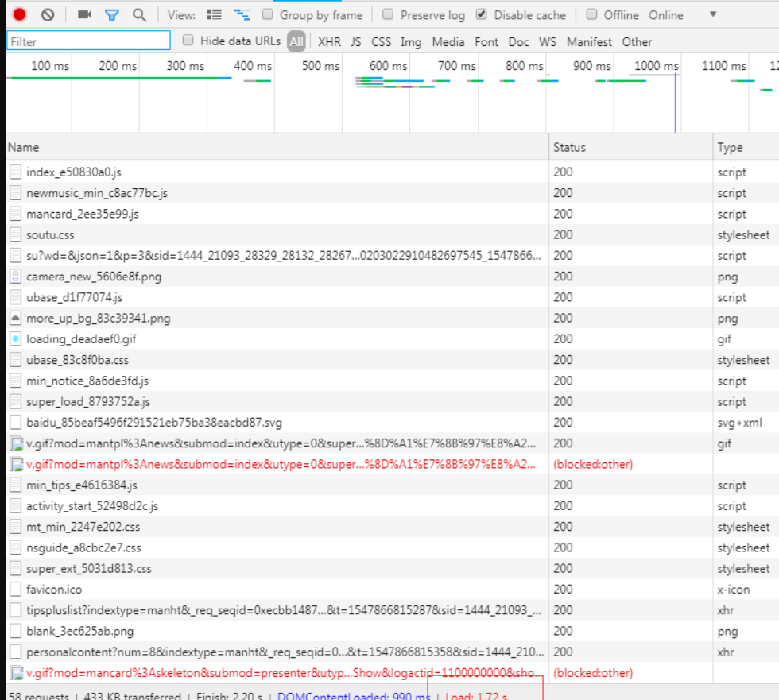Filter requests by WS

(548, 42)
